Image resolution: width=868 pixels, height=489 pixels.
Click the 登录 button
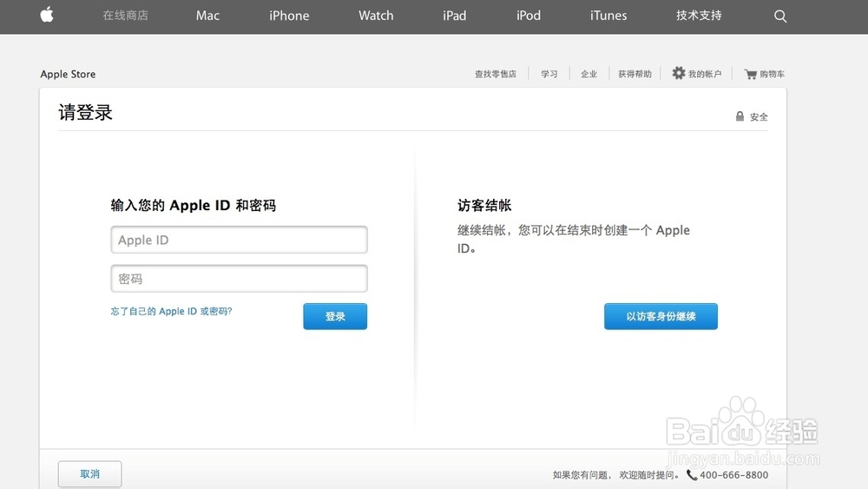pyautogui.click(x=335, y=316)
